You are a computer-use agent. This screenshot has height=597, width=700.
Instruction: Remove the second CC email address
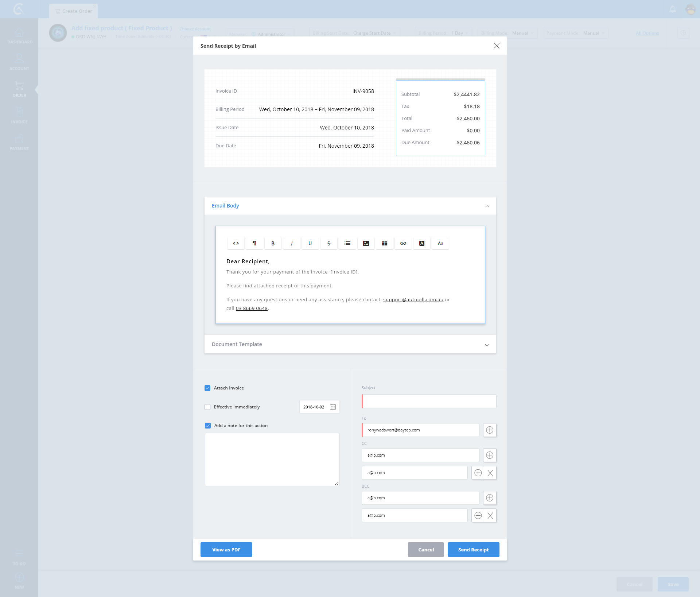point(490,473)
